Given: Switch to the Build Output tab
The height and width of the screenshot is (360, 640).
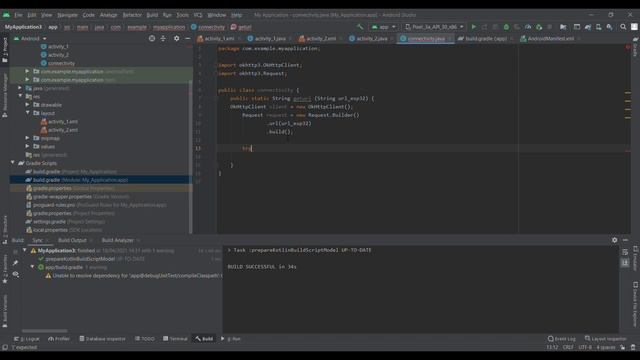Looking at the screenshot, I should tap(72, 240).
